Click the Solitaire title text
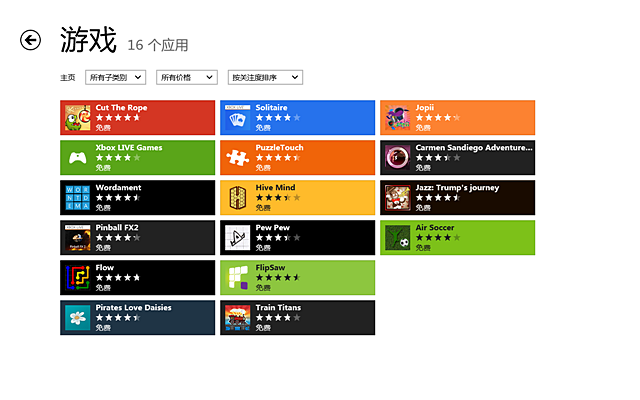Image resolution: width=640 pixels, height=400 pixels. coord(271,108)
